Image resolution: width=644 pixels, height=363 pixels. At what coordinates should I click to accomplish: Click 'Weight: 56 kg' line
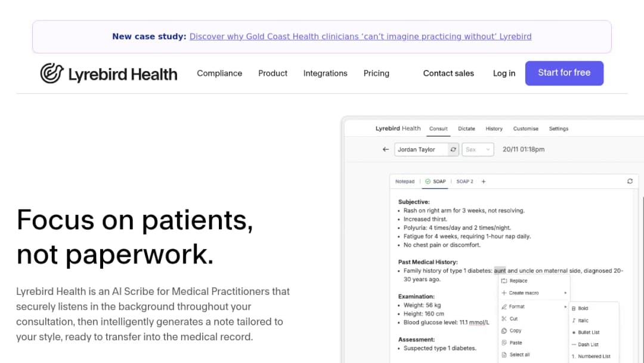pos(422,305)
